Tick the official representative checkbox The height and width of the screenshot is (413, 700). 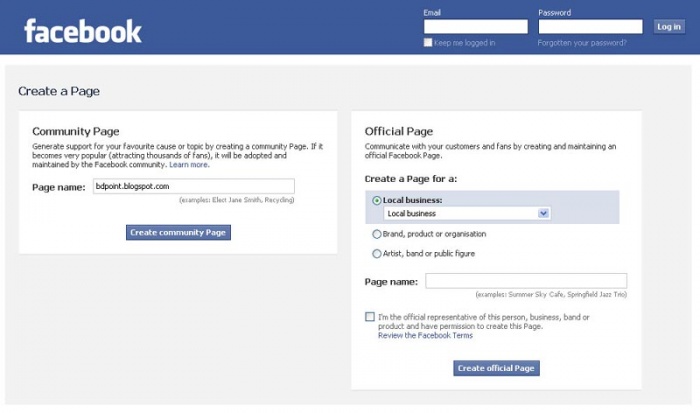click(370, 317)
